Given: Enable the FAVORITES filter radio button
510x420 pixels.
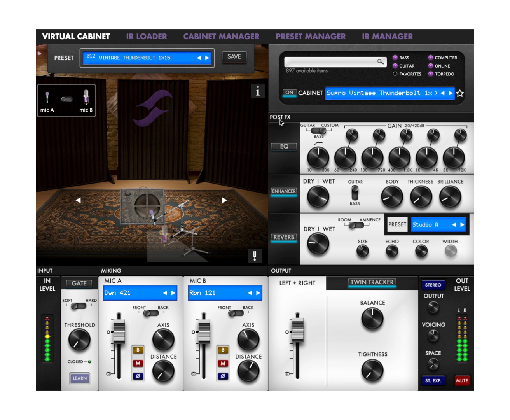Looking at the screenshot, I should point(395,74).
